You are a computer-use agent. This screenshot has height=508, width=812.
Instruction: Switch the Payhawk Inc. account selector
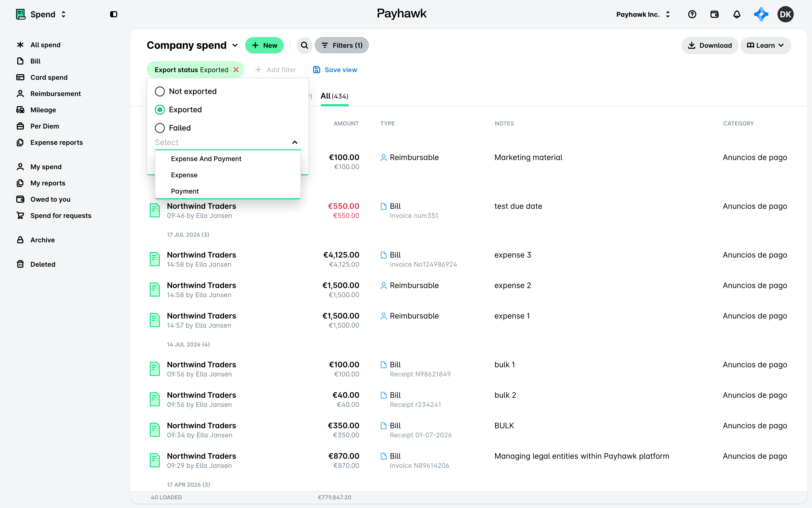643,14
